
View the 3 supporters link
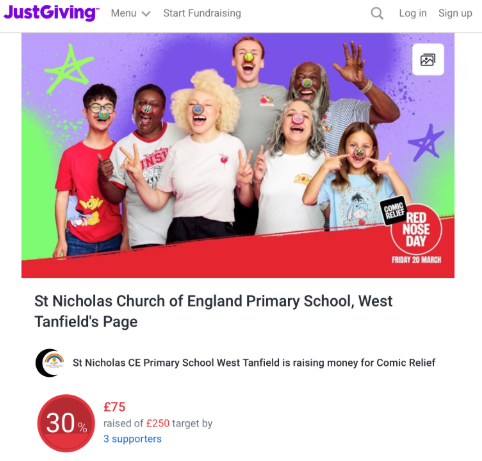[x=132, y=439]
